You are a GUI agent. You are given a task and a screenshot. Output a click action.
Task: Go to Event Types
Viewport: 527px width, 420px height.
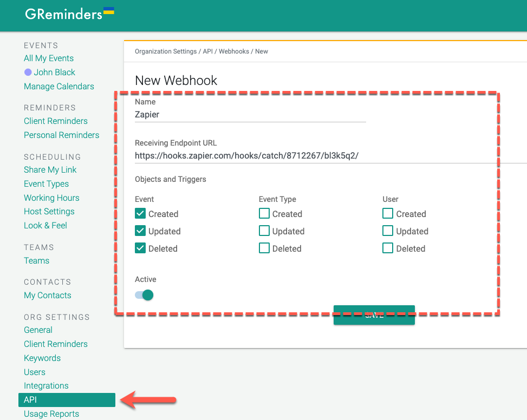pos(47,184)
